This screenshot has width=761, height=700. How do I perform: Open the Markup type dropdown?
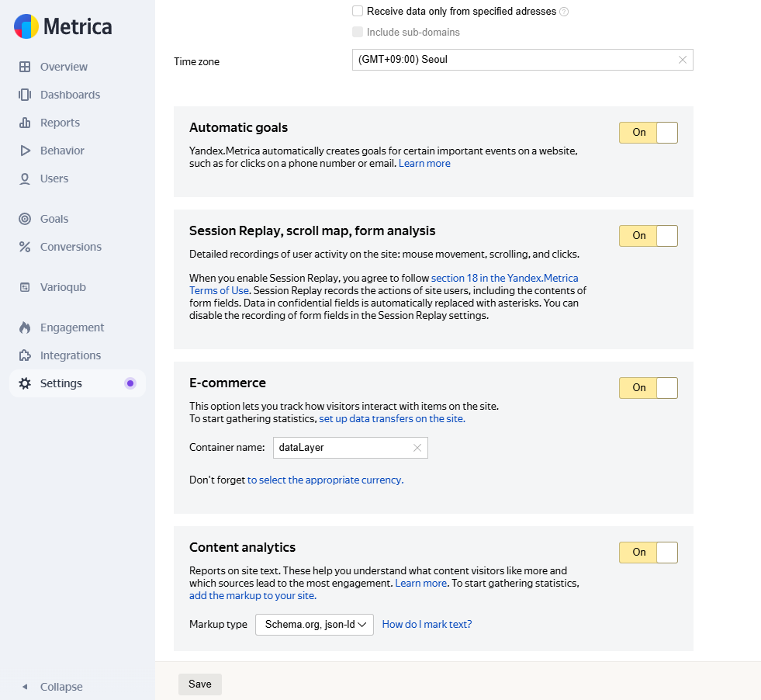point(314,624)
